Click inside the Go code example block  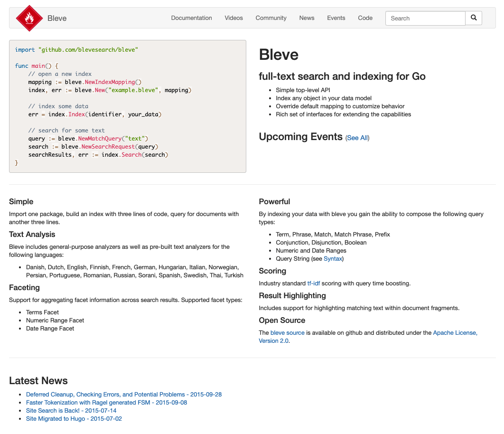pyautogui.click(x=128, y=106)
